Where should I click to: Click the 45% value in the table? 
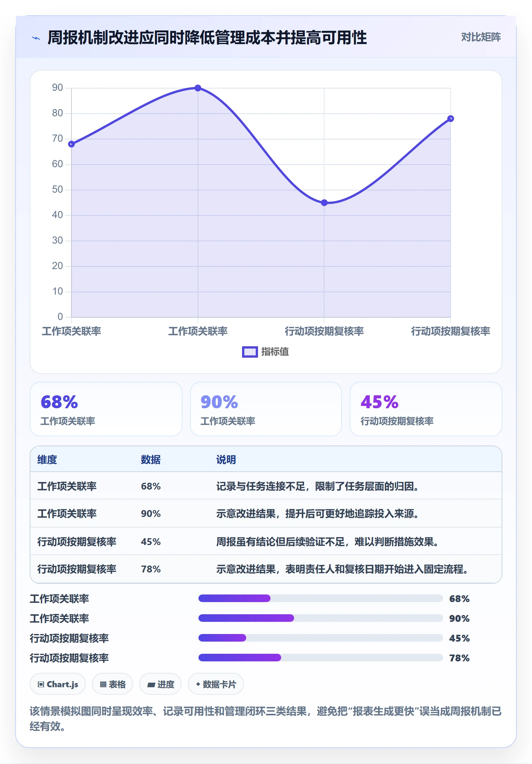[151, 542]
